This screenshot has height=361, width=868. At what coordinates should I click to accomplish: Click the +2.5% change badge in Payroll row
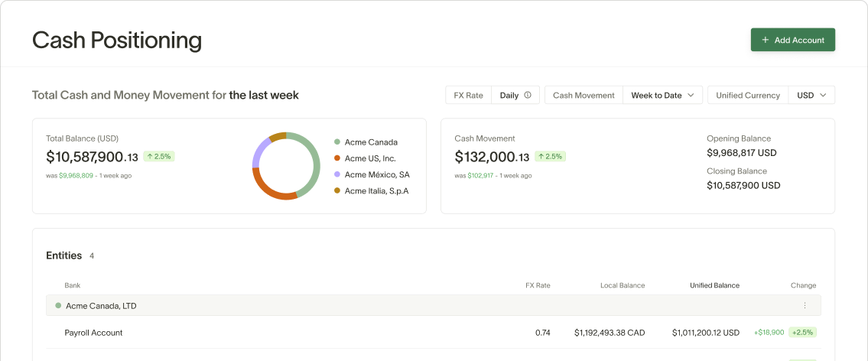tap(802, 333)
